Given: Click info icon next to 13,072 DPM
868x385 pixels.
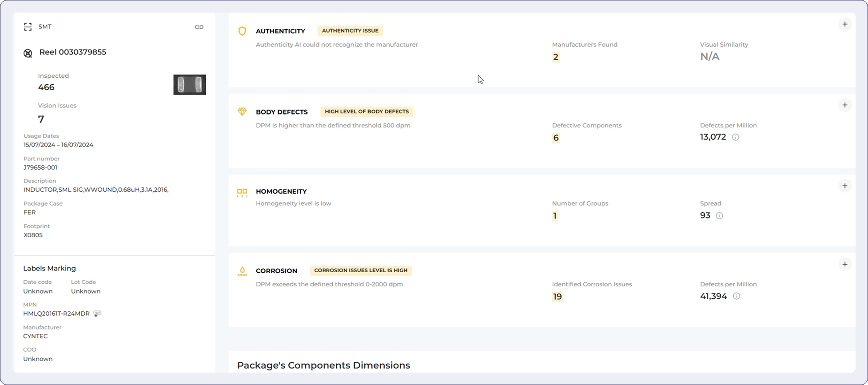Looking at the screenshot, I should [736, 137].
